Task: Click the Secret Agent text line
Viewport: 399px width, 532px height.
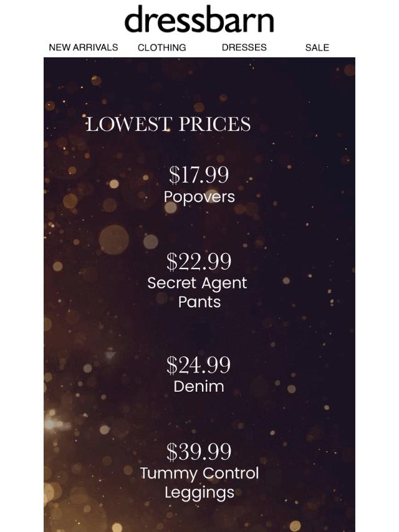Action: (x=197, y=283)
